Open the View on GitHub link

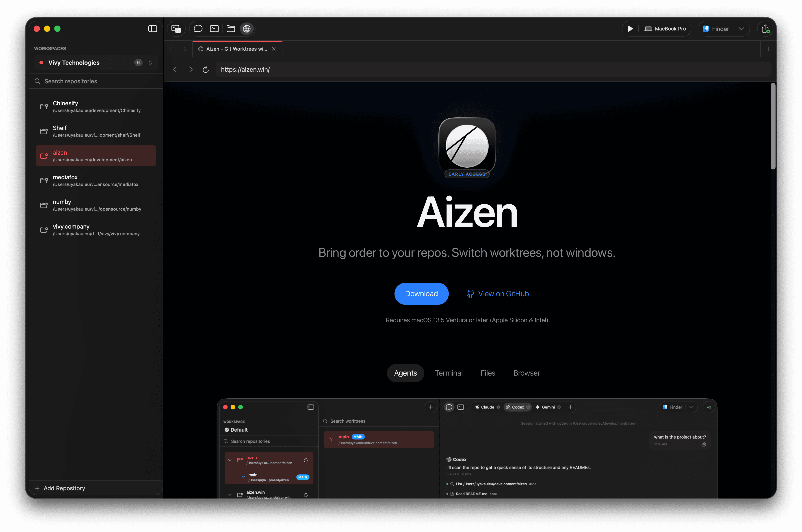coord(498,294)
